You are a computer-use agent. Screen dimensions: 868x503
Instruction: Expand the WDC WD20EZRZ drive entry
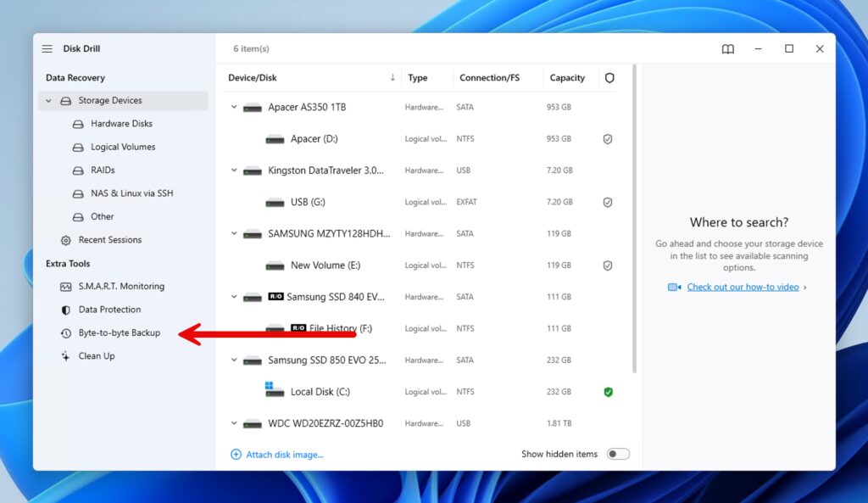click(x=234, y=422)
